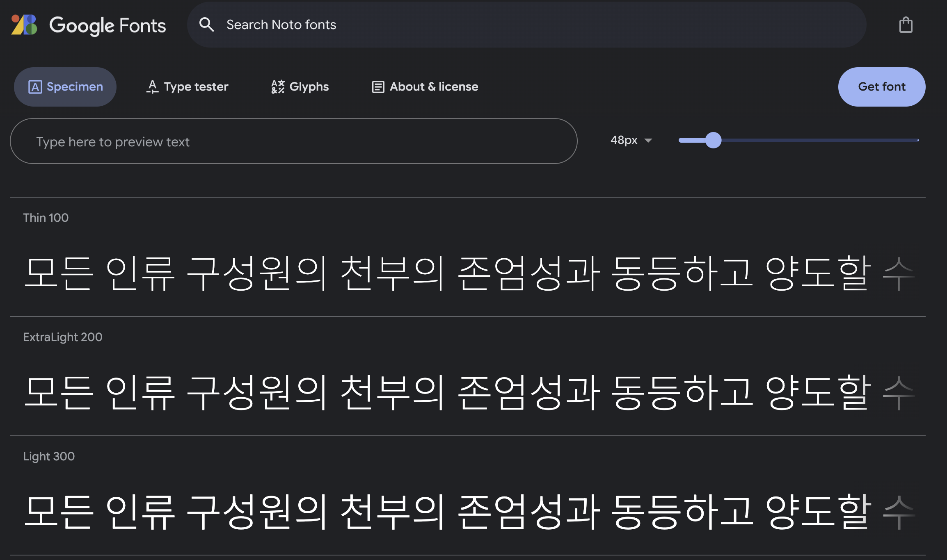Viewport: 947px width, 560px height.
Task: Click the Thin 100 Korean sample text
Action: click(x=469, y=273)
